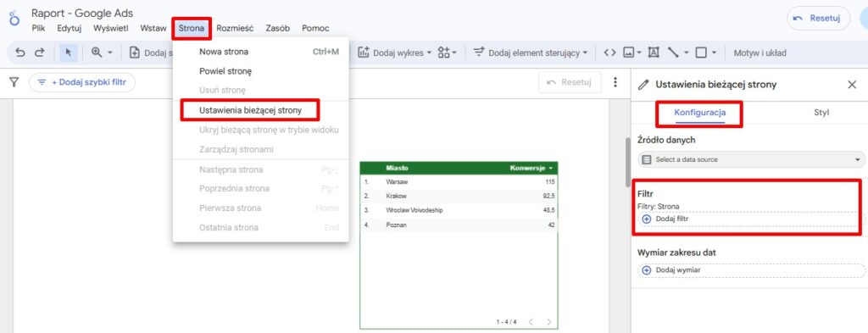Screen dimensions: 868x333
Task: Click the Krakow table cell
Action: tap(397, 196)
